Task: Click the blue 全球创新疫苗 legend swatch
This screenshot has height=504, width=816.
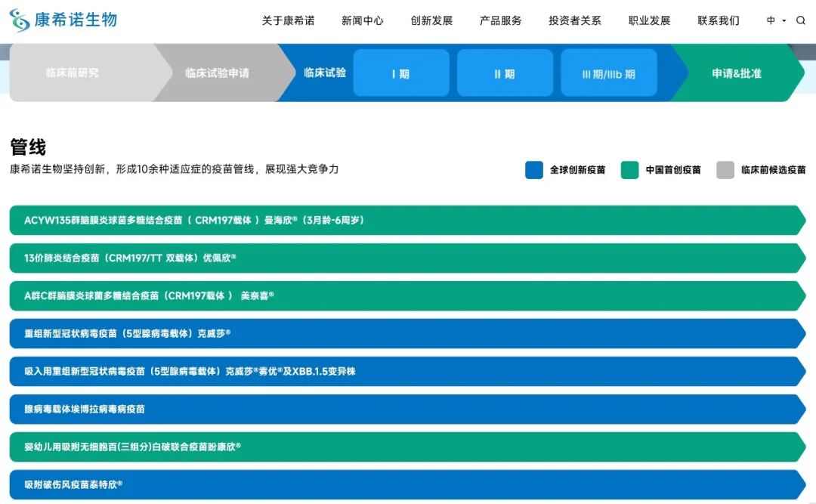Action: point(534,170)
